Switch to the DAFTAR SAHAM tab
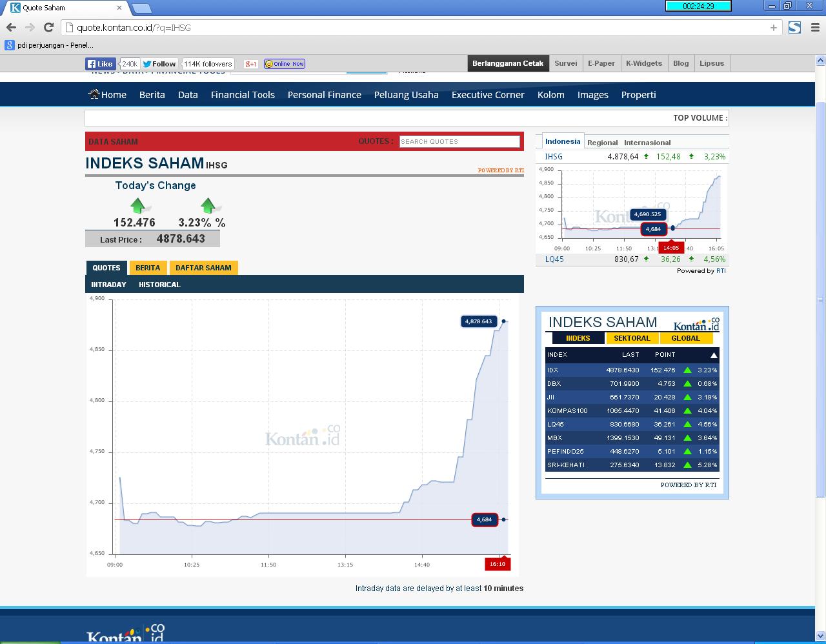This screenshot has width=826, height=644. coord(203,268)
